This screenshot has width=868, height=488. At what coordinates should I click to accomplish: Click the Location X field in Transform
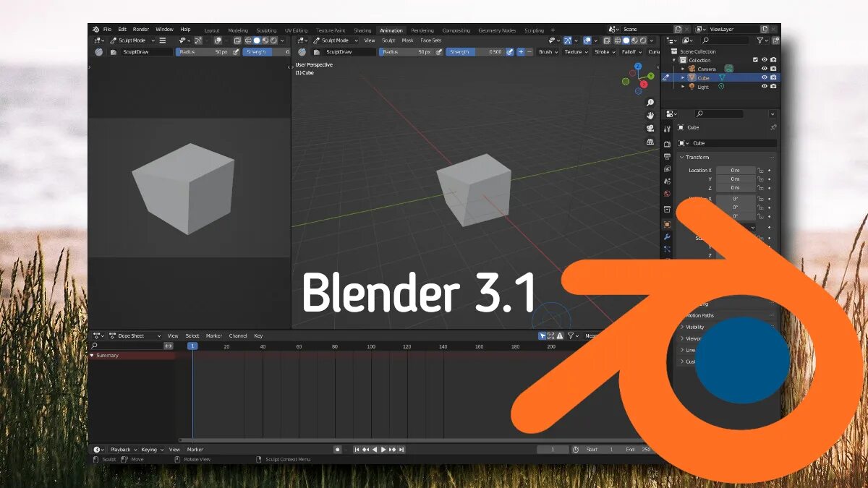pyautogui.click(x=735, y=170)
